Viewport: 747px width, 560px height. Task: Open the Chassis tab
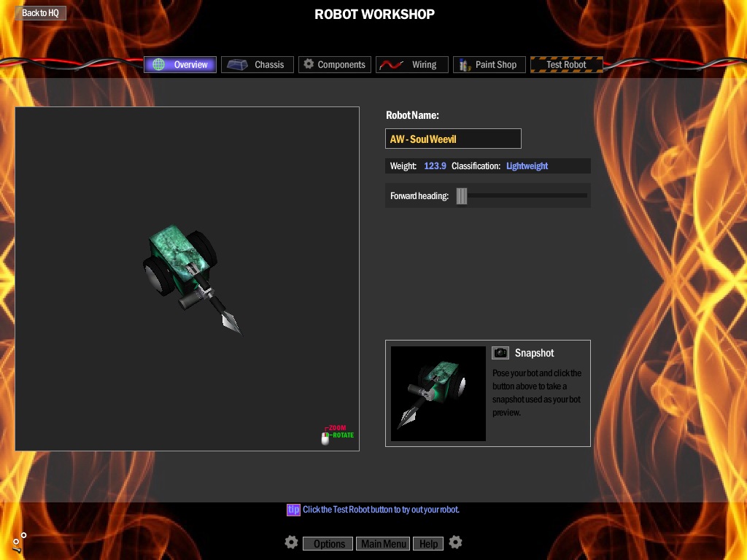click(x=258, y=64)
